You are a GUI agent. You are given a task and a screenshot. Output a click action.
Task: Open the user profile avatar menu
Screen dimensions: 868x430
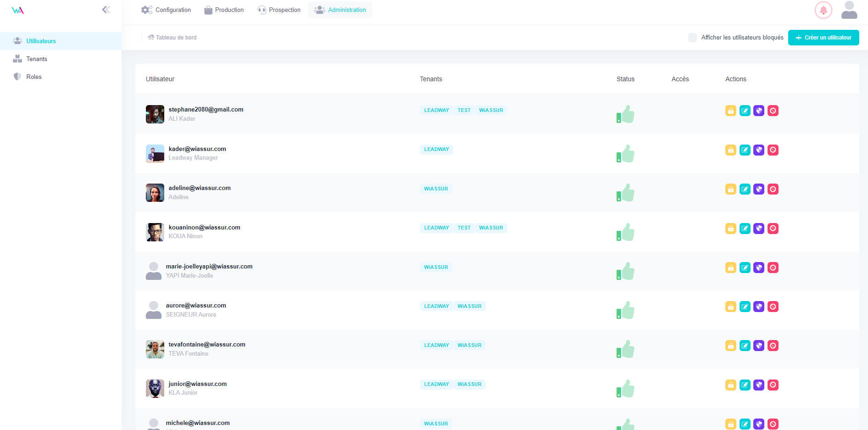pos(849,10)
